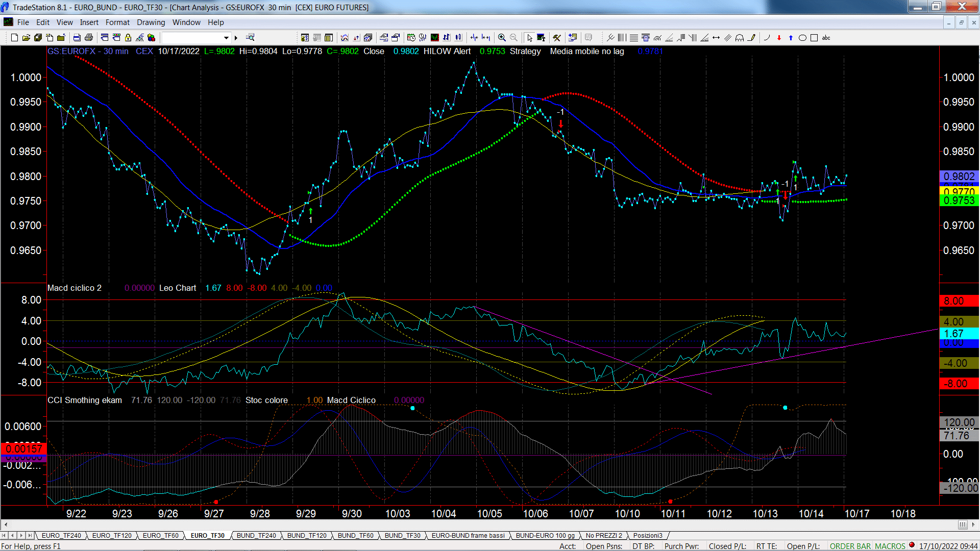Select the green bar chart type icon

[435, 37]
